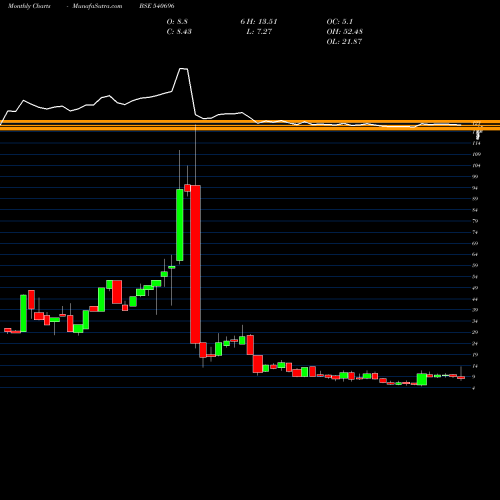
Task: Click the 104 price axis label
Action: click(x=477, y=165)
